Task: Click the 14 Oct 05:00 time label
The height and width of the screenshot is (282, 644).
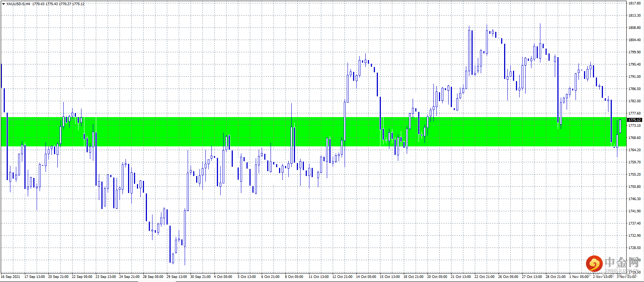Action: click(x=366, y=277)
